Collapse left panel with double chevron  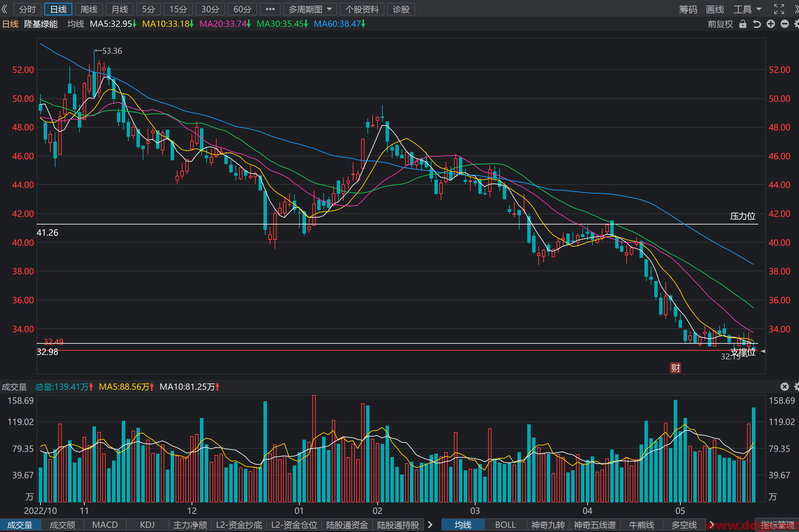[5, 9]
